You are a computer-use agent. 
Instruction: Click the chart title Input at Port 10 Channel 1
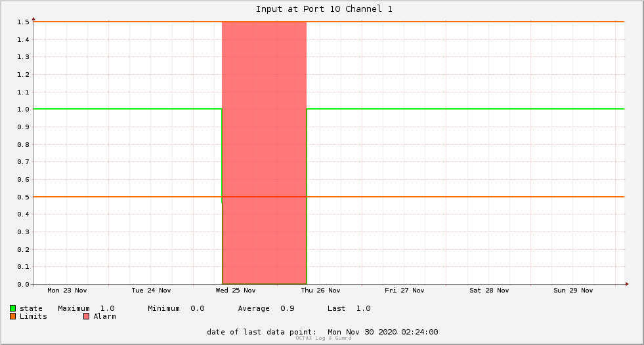pos(324,9)
